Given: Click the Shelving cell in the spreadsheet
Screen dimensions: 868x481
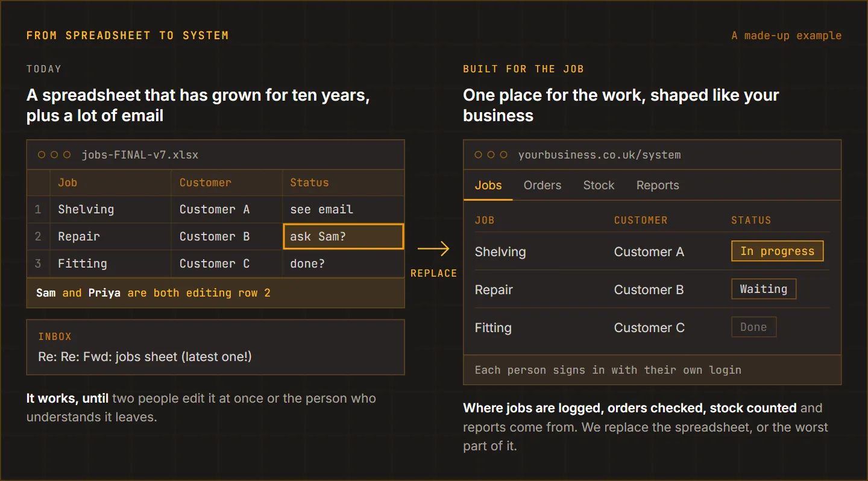Looking at the screenshot, I should tap(111, 209).
